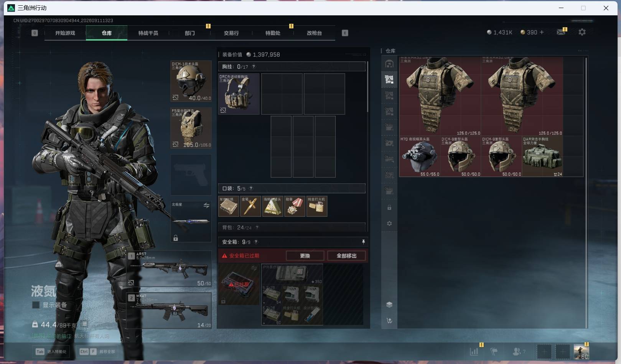Select the 勋章 medal in pocket
The height and width of the screenshot is (364, 621).
click(295, 206)
